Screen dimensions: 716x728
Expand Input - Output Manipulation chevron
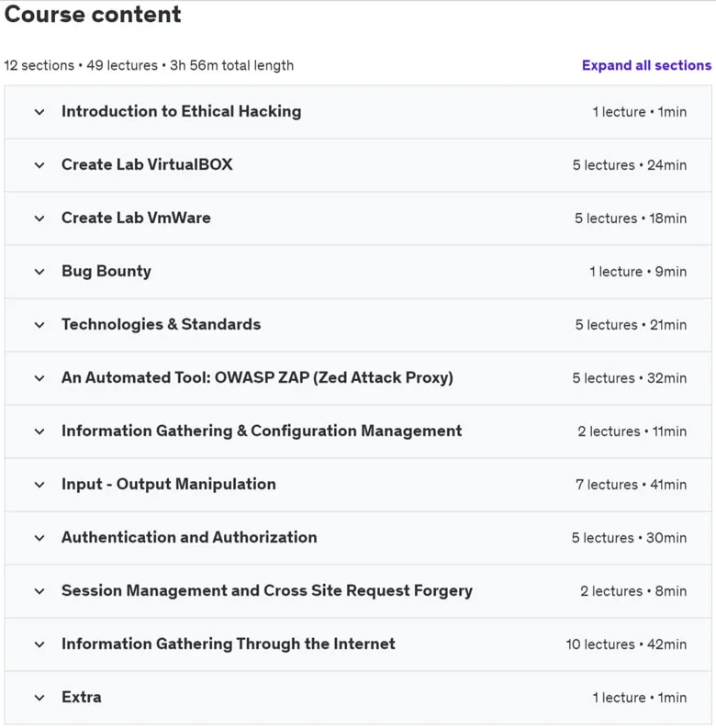click(39, 485)
